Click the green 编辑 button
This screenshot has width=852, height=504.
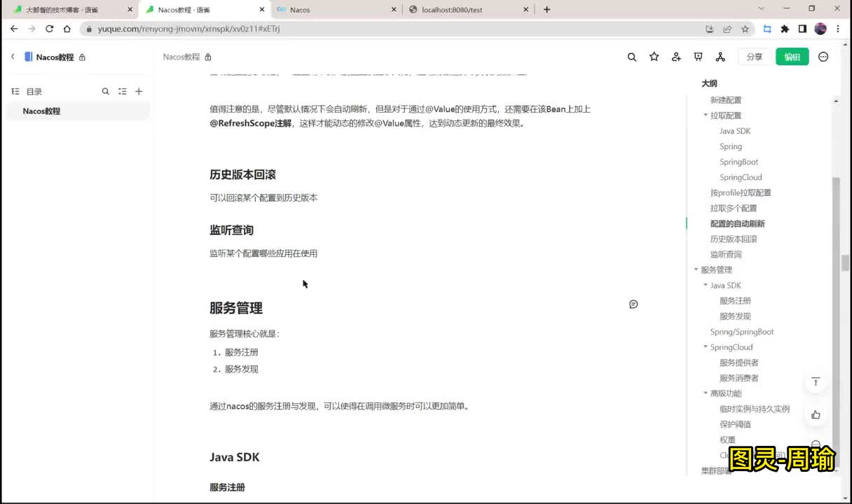[x=792, y=57]
